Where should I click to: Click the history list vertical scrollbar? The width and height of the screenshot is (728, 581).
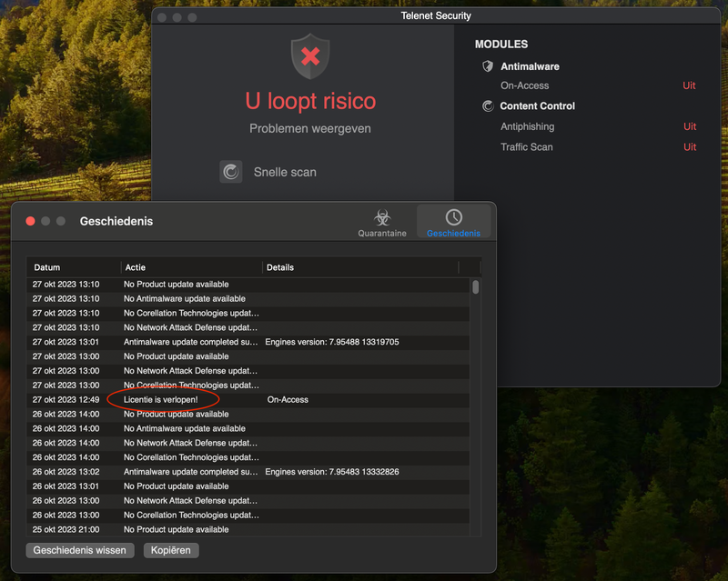pos(475,287)
